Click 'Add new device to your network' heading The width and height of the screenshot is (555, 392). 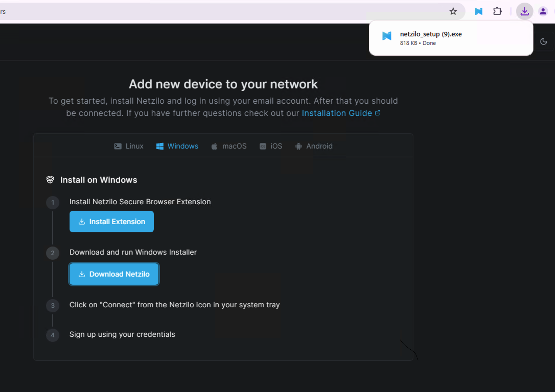point(223,84)
